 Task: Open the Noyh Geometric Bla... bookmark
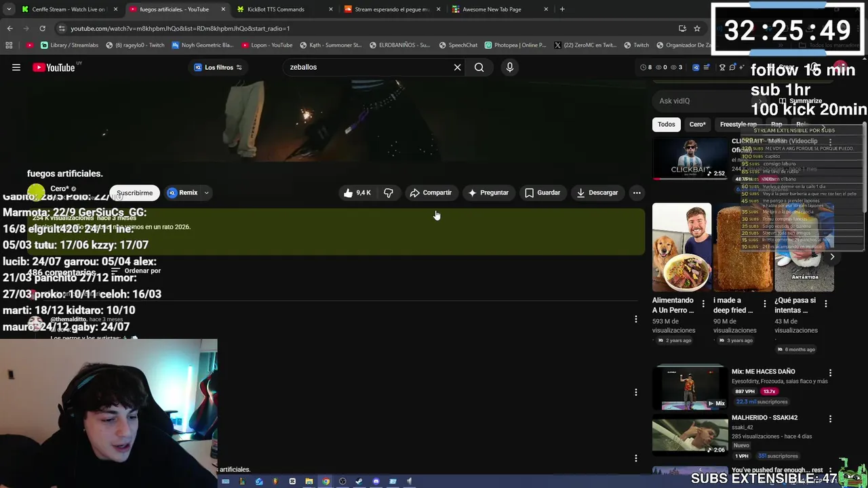[x=203, y=45]
